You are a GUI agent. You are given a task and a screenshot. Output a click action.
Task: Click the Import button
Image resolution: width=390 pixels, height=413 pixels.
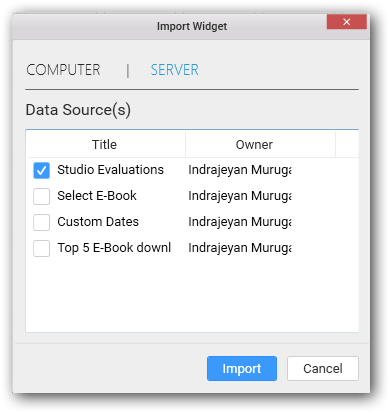click(242, 368)
